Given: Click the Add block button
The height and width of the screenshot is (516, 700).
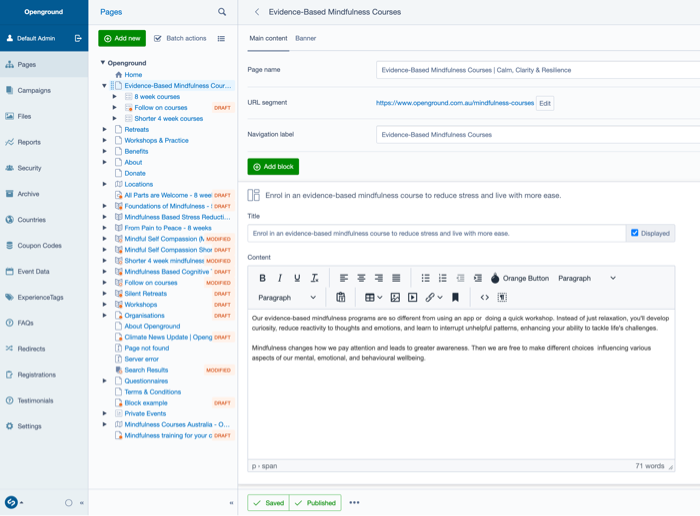Looking at the screenshot, I should (x=273, y=166).
